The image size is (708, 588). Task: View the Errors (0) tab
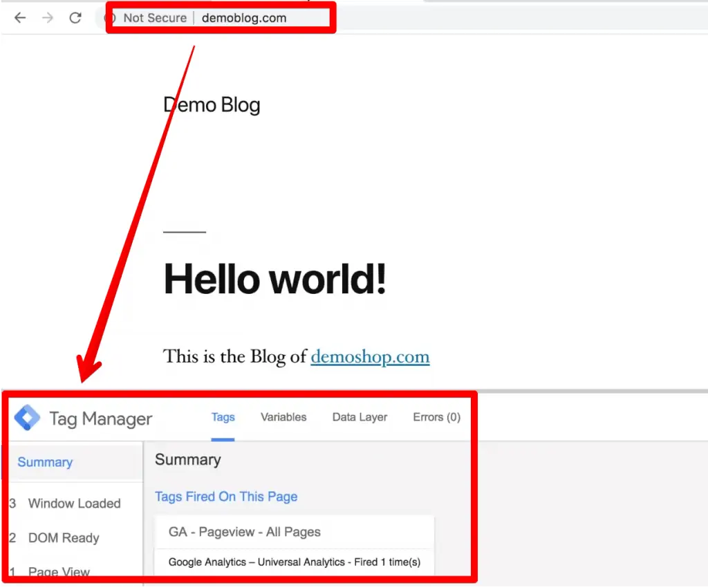pos(436,417)
